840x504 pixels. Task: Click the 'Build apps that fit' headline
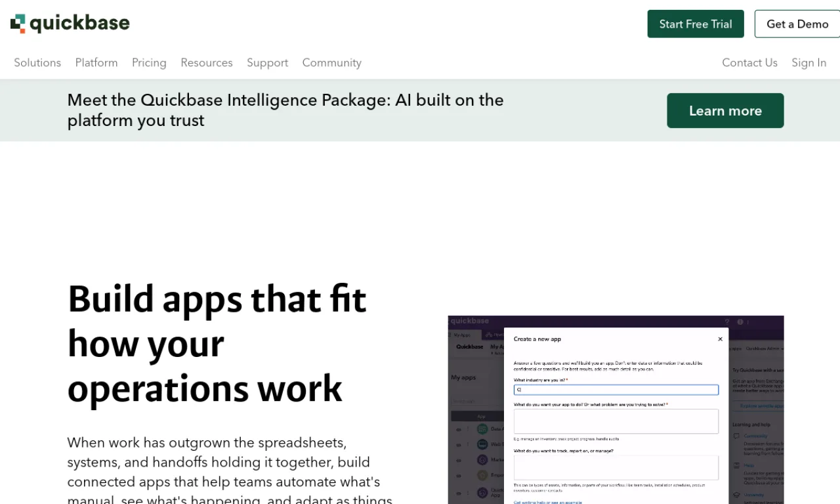[x=217, y=343]
